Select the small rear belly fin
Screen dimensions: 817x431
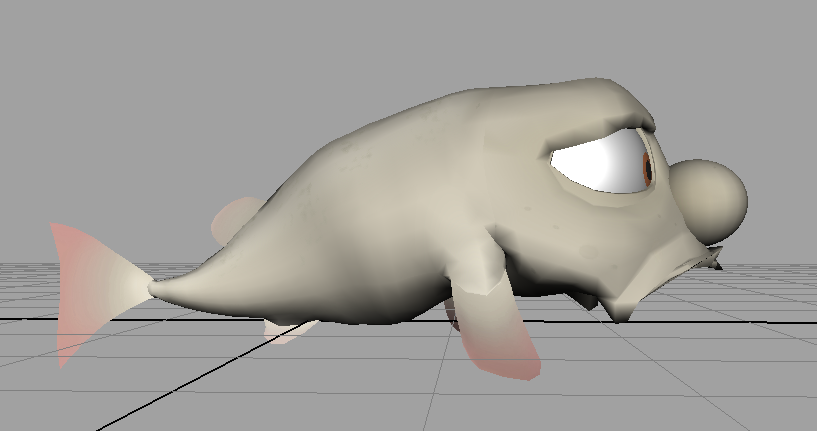289,331
